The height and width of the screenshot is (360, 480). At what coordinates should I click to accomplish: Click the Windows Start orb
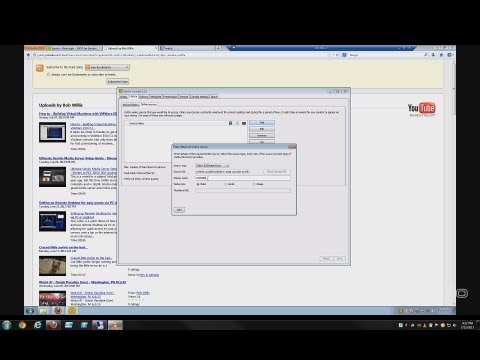pyautogui.click(x=7, y=325)
